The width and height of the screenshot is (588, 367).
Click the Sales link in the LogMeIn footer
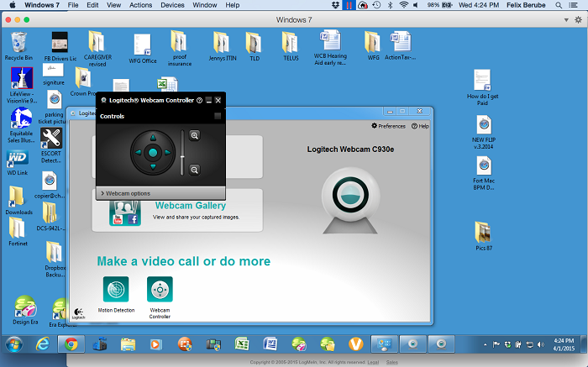(392, 362)
